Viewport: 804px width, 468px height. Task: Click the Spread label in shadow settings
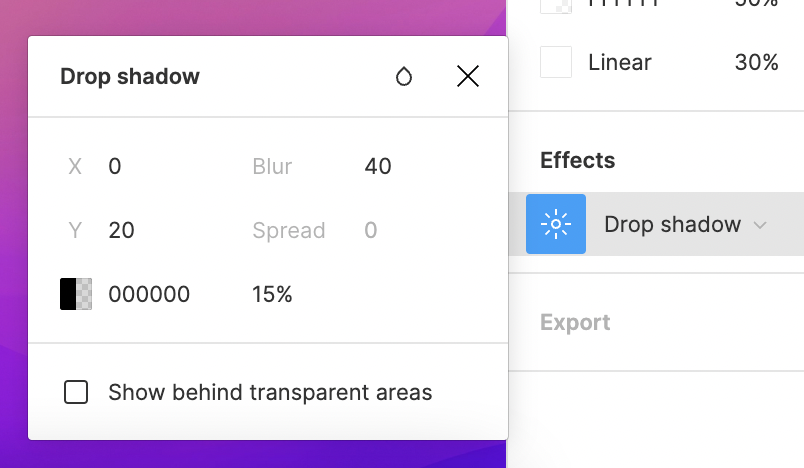pyautogui.click(x=289, y=230)
